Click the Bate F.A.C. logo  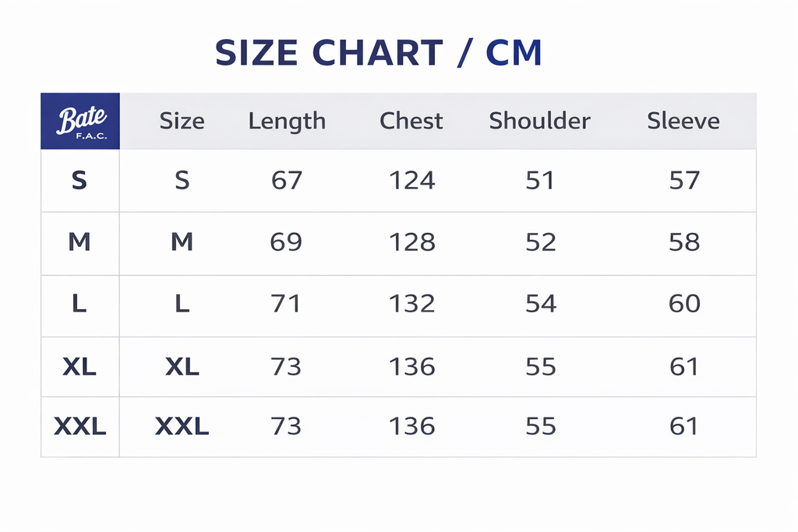(x=80, y=122)
